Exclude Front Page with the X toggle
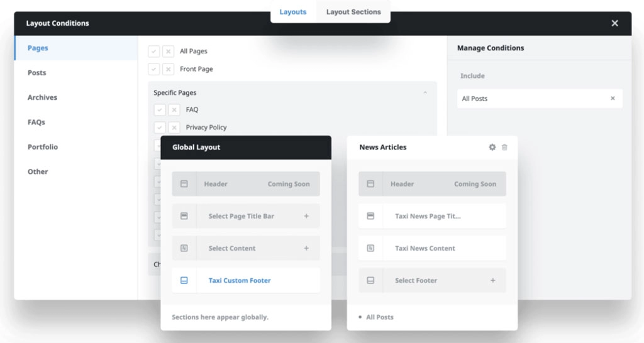 (168, 69)
